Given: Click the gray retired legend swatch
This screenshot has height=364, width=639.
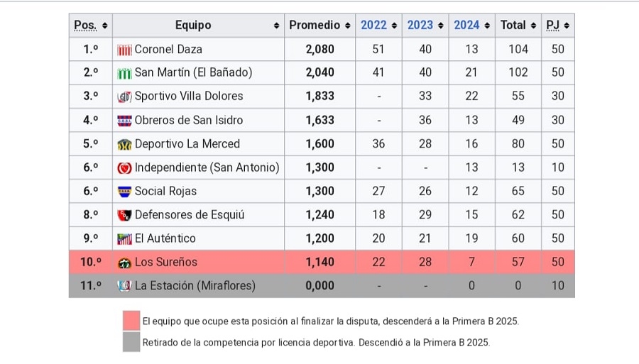Looking at the screenshot, I should point(131,342).
